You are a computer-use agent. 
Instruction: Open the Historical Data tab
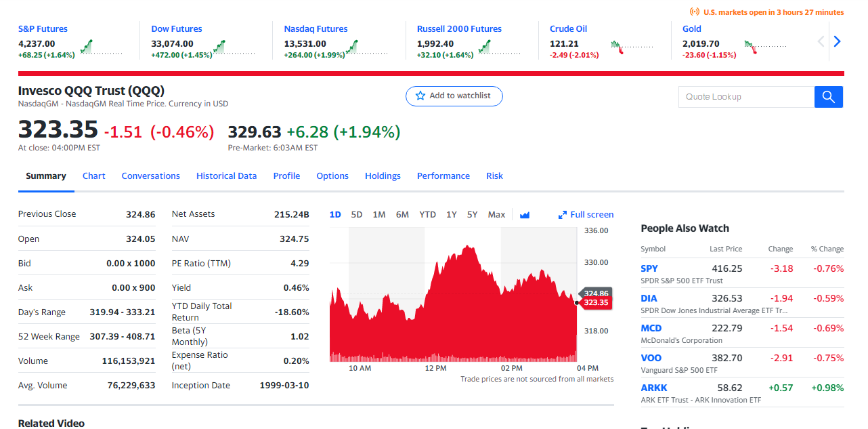click(x=226, y=176)
